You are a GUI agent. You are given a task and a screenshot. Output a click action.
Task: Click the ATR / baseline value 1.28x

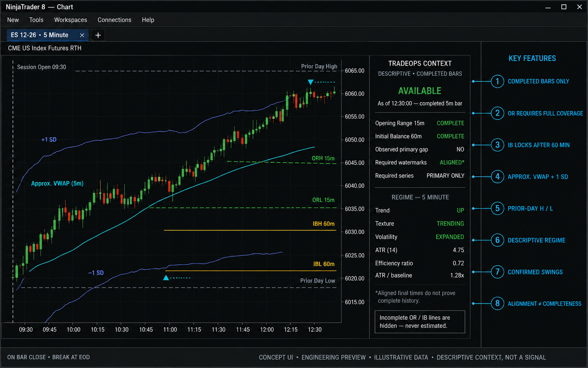(x=457, y=275)
